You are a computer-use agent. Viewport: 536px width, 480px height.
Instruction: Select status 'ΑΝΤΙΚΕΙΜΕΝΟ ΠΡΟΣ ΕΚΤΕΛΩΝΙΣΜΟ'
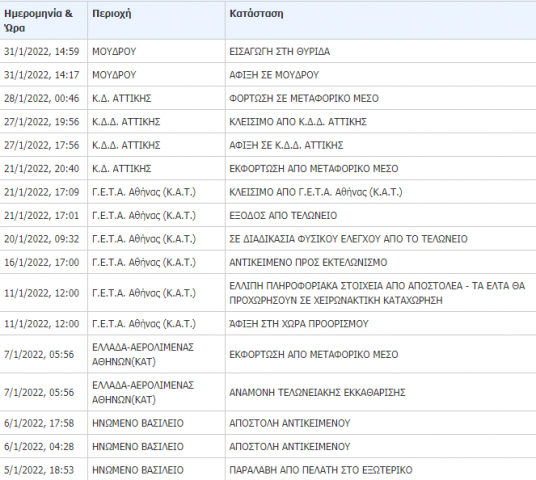coord(308,262)
